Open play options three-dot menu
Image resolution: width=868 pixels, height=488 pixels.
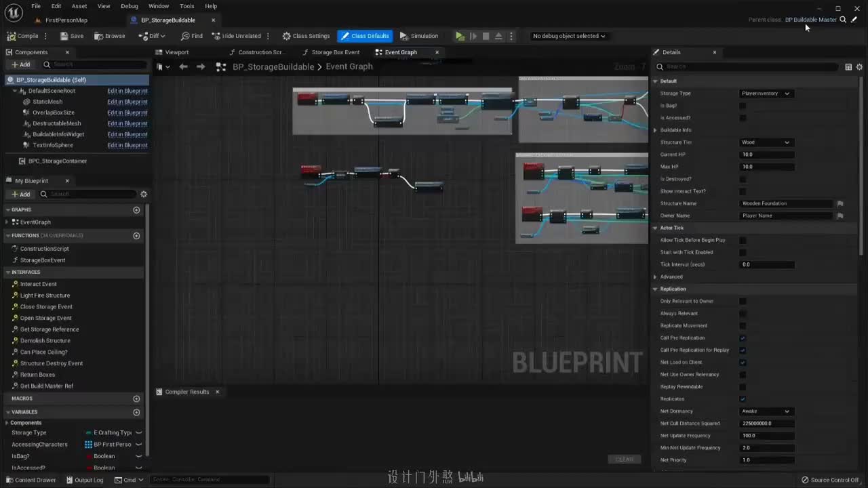point(511,36)
